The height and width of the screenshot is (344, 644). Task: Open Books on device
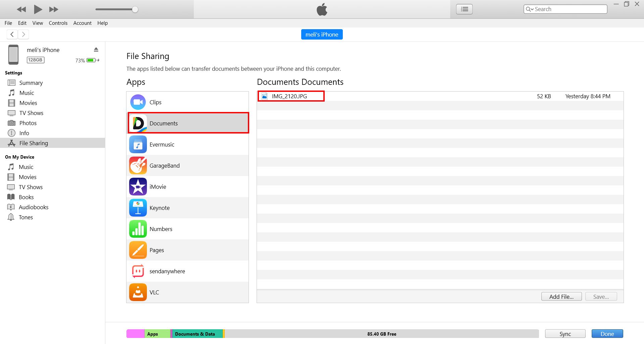tap(26, 197)
